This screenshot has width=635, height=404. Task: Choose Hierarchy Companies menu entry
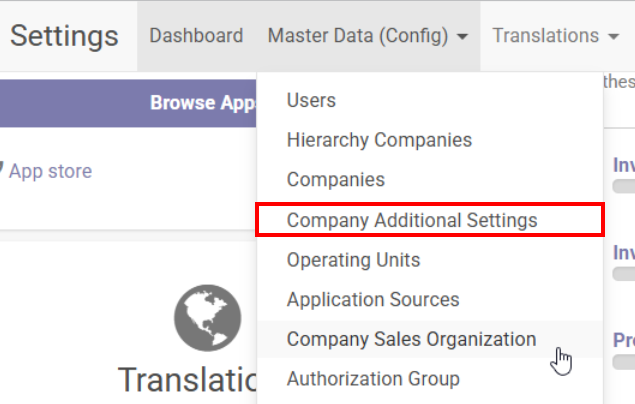tap(379, 140)
